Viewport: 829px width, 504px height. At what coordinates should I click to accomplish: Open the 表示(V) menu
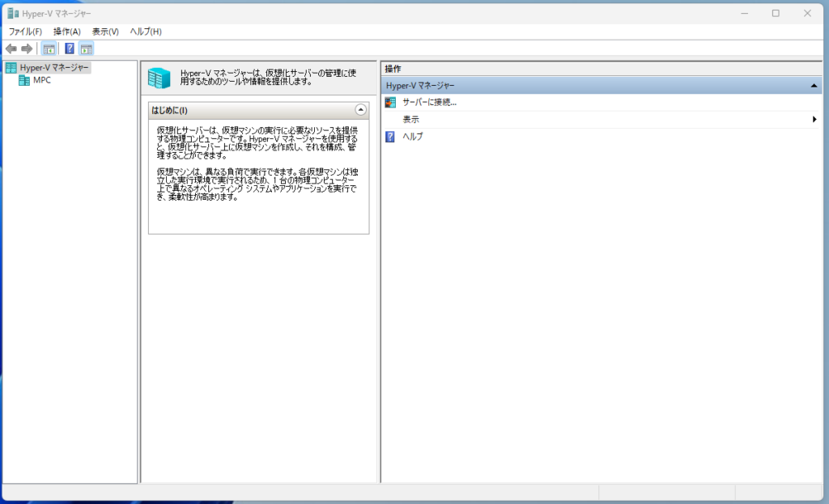click(105, 32)
